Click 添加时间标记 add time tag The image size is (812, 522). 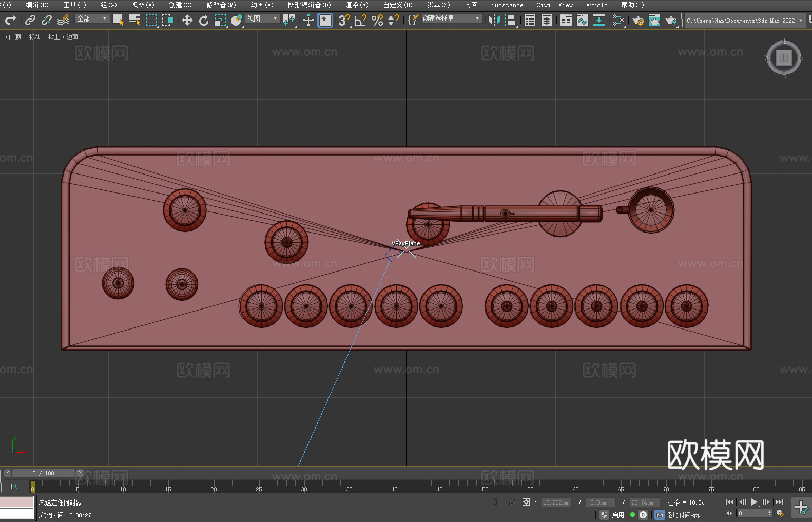tap(684, 515)
